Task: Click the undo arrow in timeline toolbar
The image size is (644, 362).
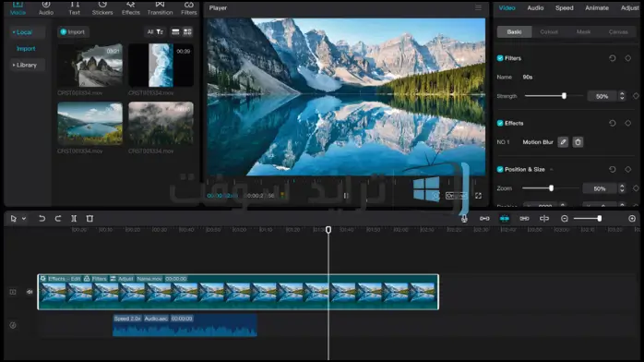Action: point(42,219)
